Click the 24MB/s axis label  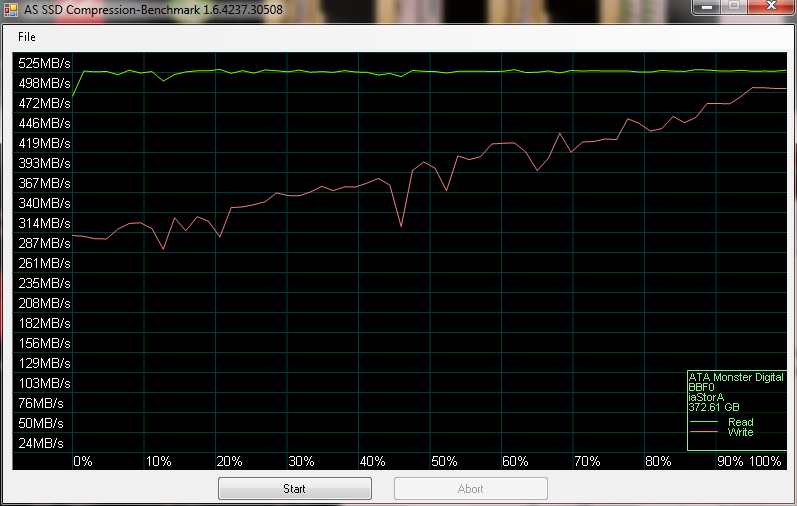[41, 443]
